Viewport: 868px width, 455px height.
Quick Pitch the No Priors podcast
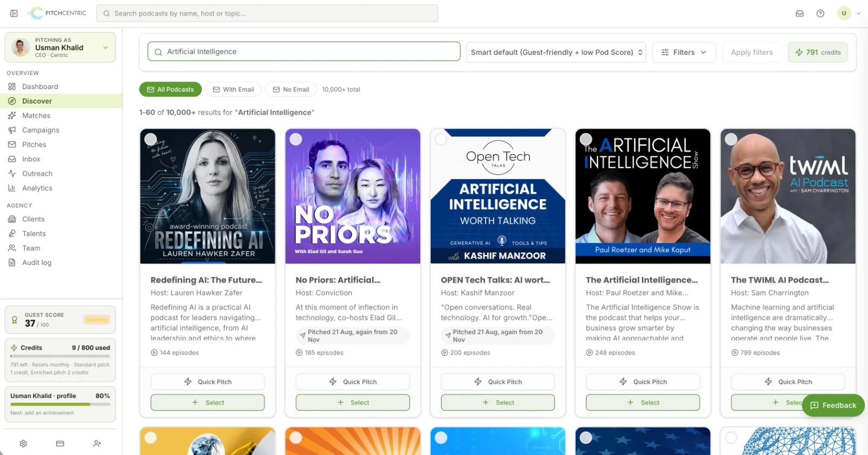[353, 382]
